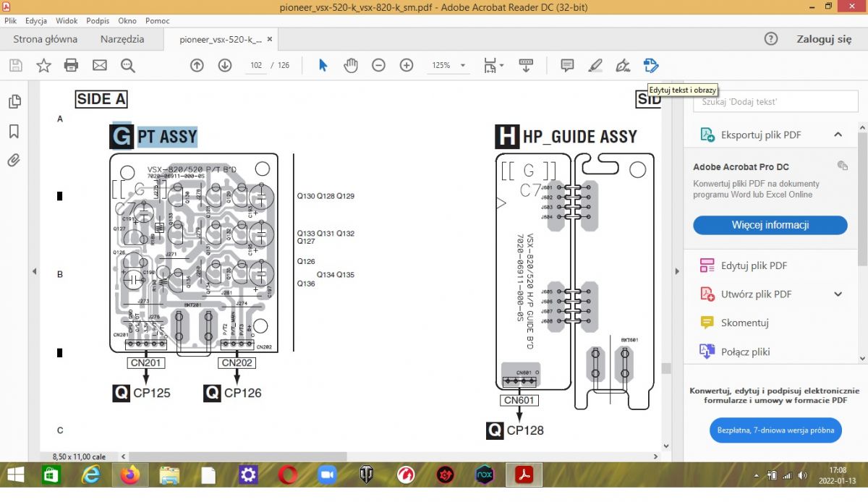This screenshot has height=502, width=868.
Task: Switch to Strona główna tab
Action: [x=45, y=39]
